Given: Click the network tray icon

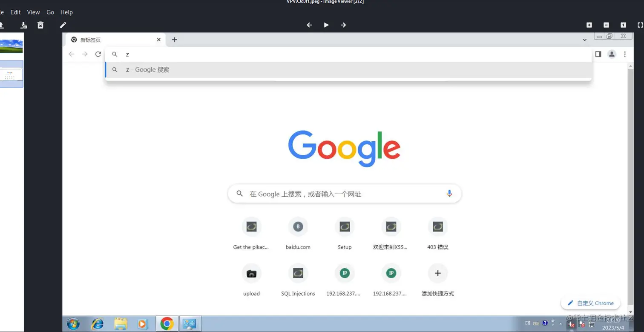Looking at the screenshot, I should [x=592, y=324].
